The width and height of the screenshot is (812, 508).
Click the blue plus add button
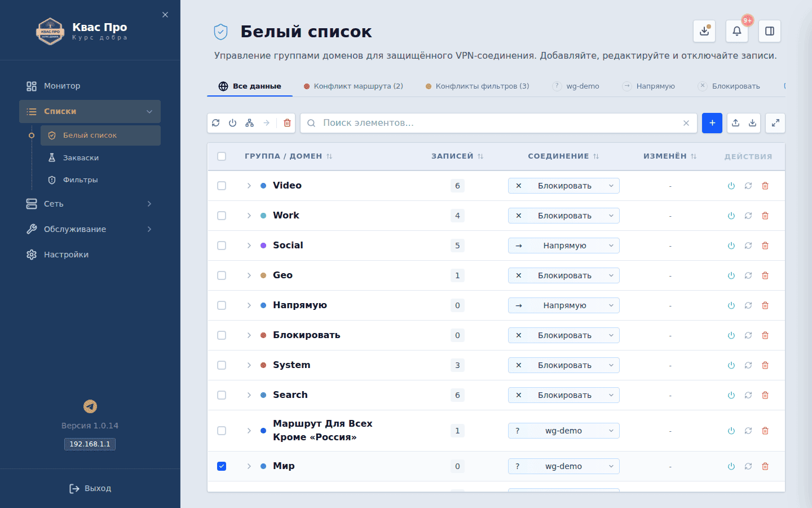point(712,123)
